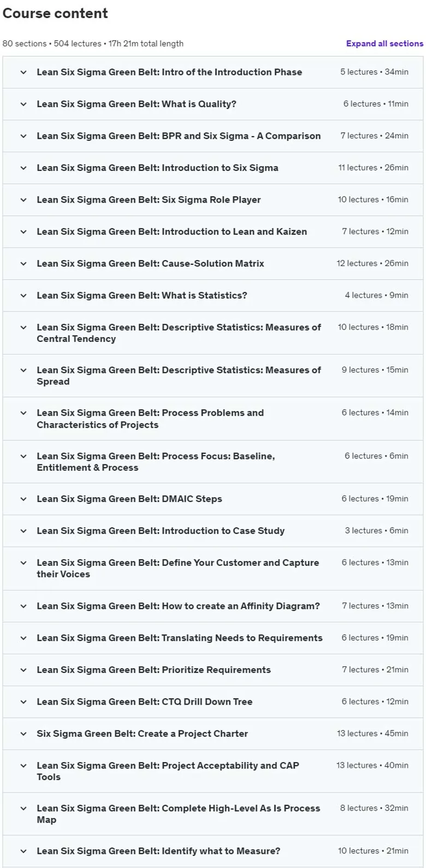This screenshot has height=868, width=426.
Task: Open the Measures of Spread section title
Action: point(179,375)
